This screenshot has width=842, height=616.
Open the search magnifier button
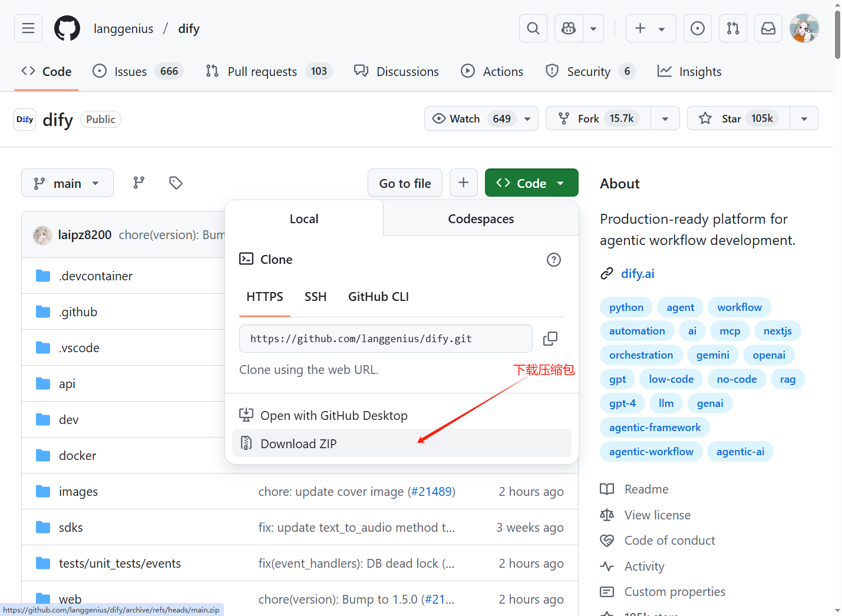pyautogui.click(x=533, y=28)
